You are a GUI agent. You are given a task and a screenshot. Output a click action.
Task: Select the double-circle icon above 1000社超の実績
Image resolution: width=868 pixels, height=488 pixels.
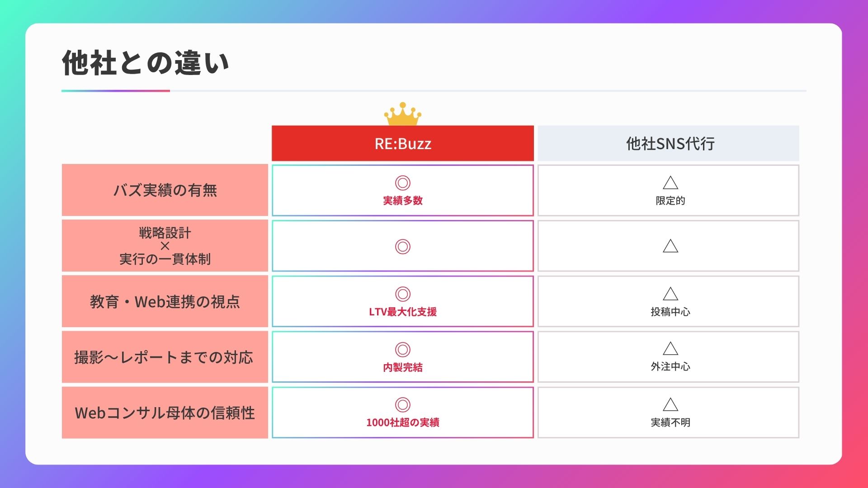point(402,405)
